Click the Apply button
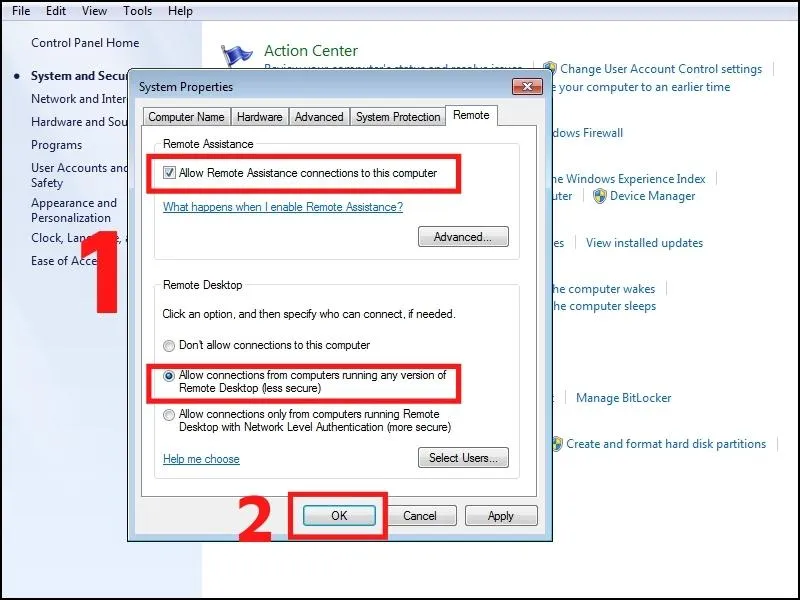The height and width of the screenshot is (600, 800). tap(501, 516)
